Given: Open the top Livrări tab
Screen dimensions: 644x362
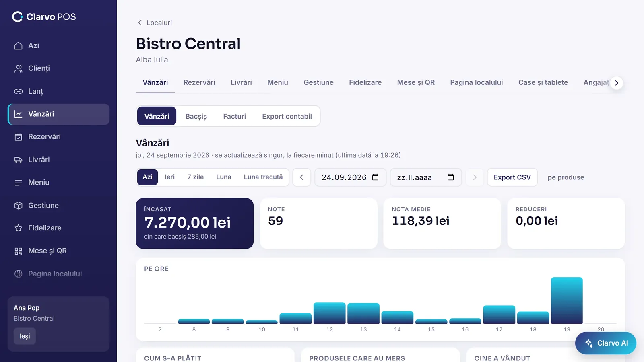Looking at the screenshot, I should [241, 82].
